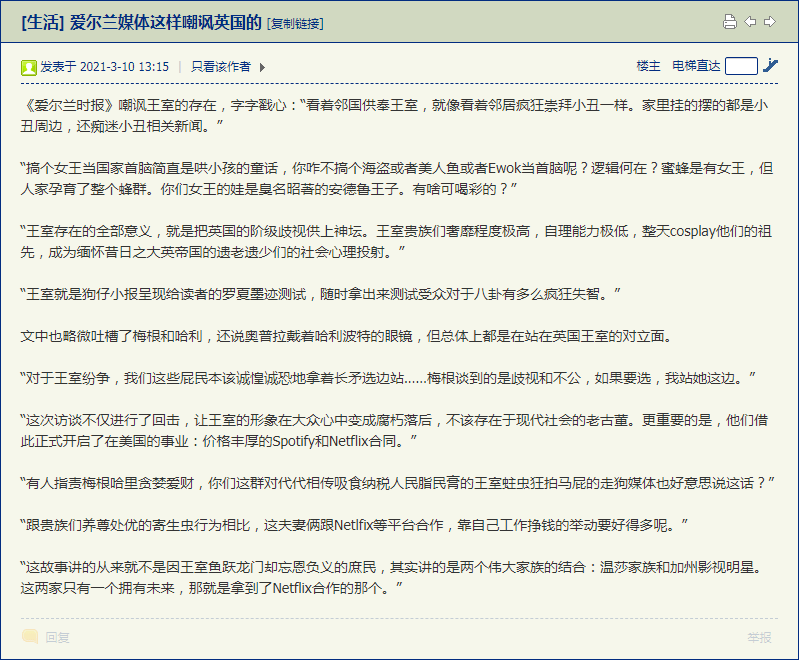
Task: Click the 举报 report link
Action: click(759, 637)
